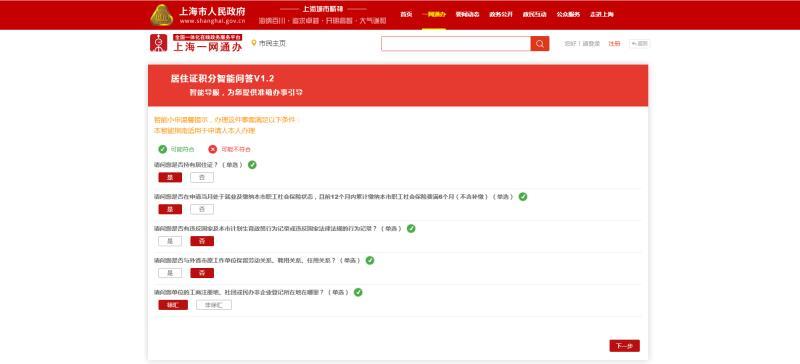Open 政务公开 in the top navigation
This screenshot has height=364, width=800.
pyautogui.click(x=501, y=14)
